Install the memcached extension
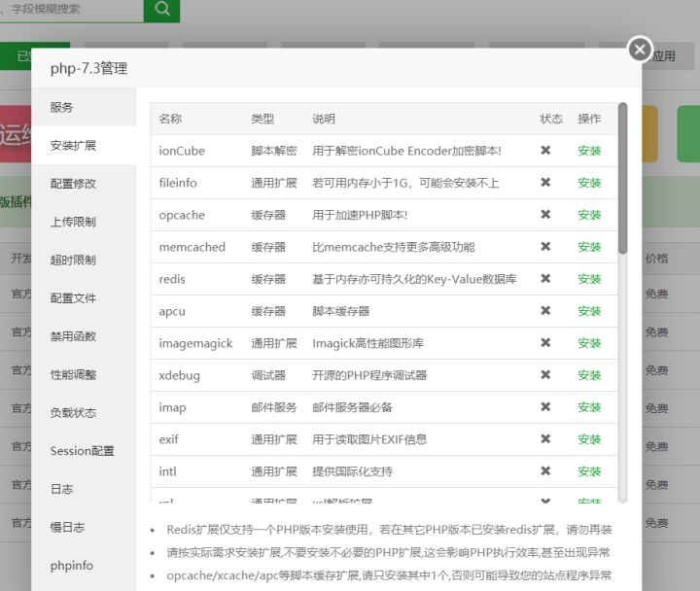The image size is (700, 591). [589, 247]
